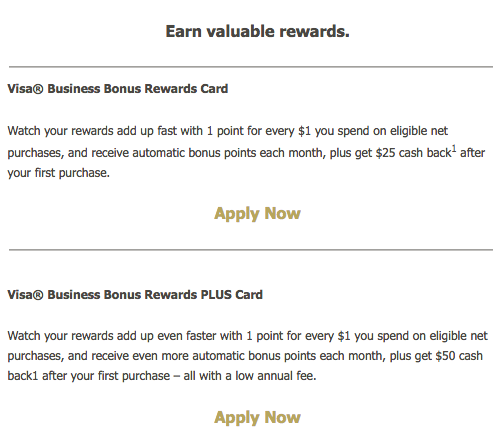Click the divider between the two card sections

[251, 249]
